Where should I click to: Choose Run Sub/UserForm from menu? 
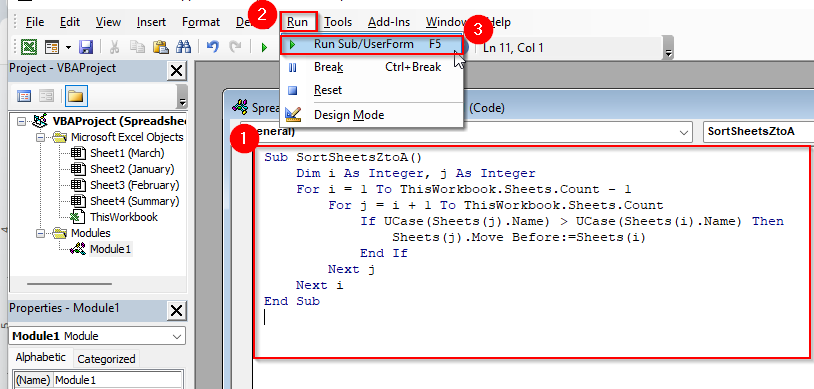point(371,44)
